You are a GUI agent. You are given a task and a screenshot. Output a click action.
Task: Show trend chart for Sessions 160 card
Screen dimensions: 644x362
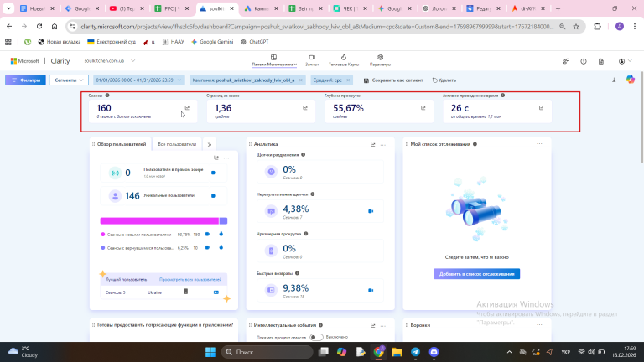[187, 108]
